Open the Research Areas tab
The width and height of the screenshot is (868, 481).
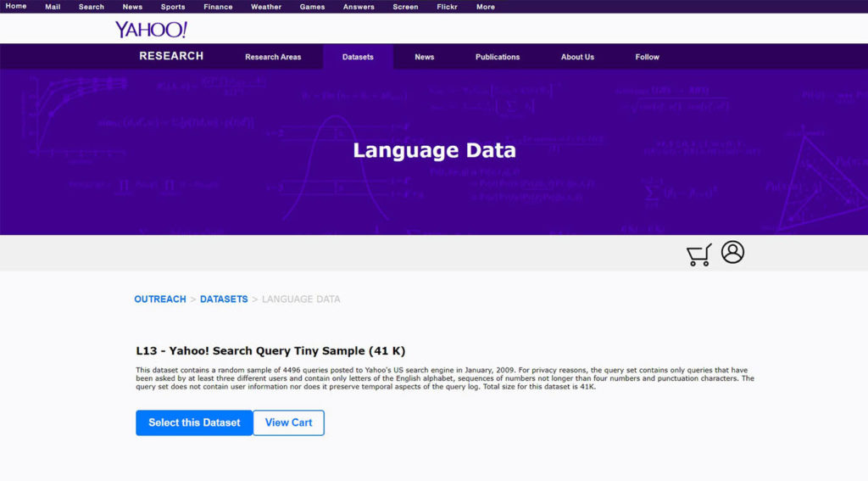click(x=273, y=57)
